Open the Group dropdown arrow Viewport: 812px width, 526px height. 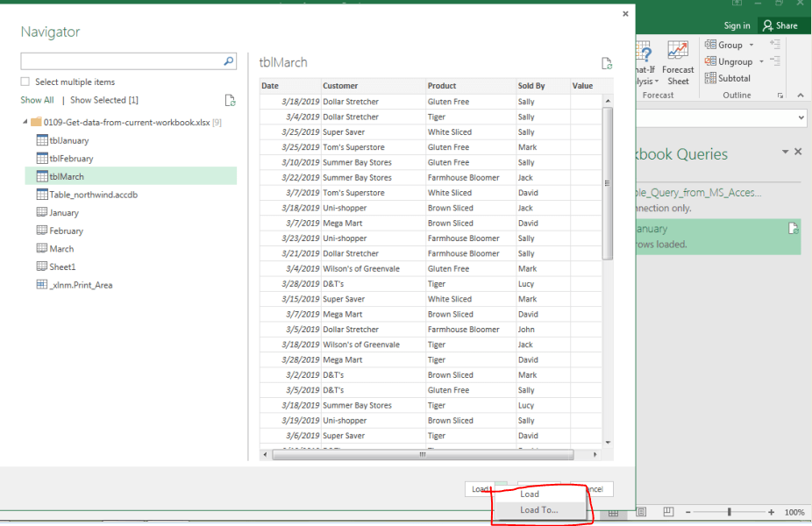tap(751, 45)
